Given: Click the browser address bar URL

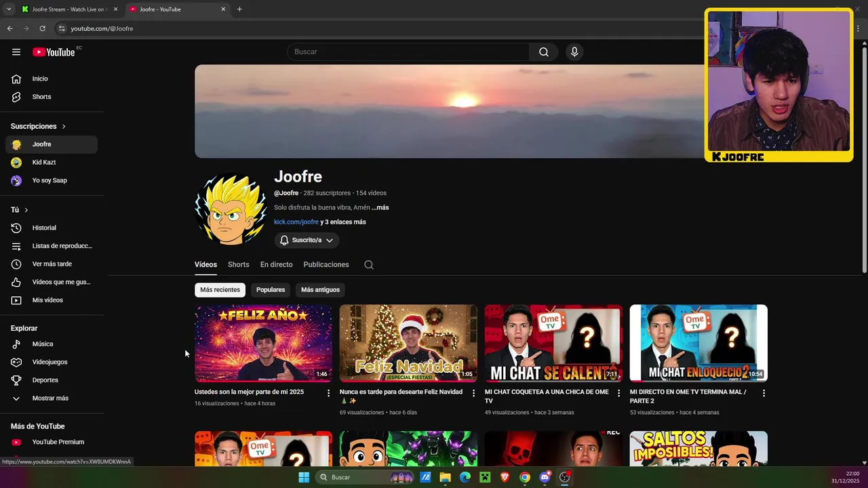Looking at the screenshot, I should click(102, 28).
